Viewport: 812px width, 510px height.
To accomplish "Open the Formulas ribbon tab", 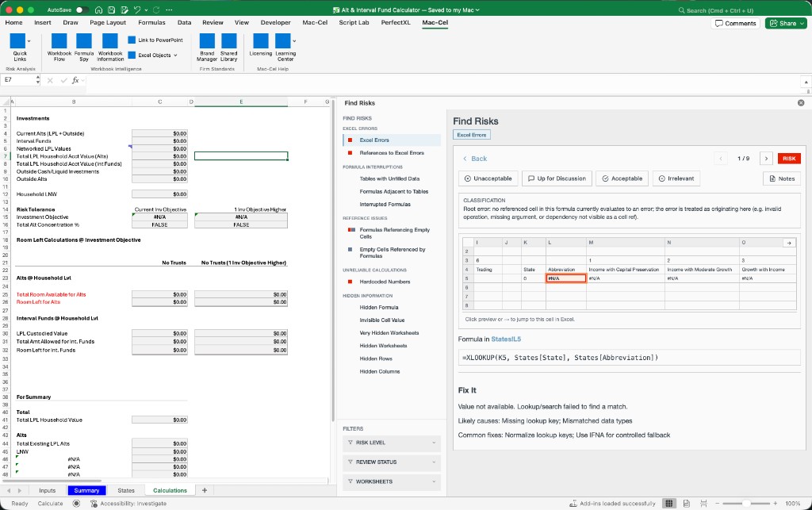I will (x=151, y=23).
